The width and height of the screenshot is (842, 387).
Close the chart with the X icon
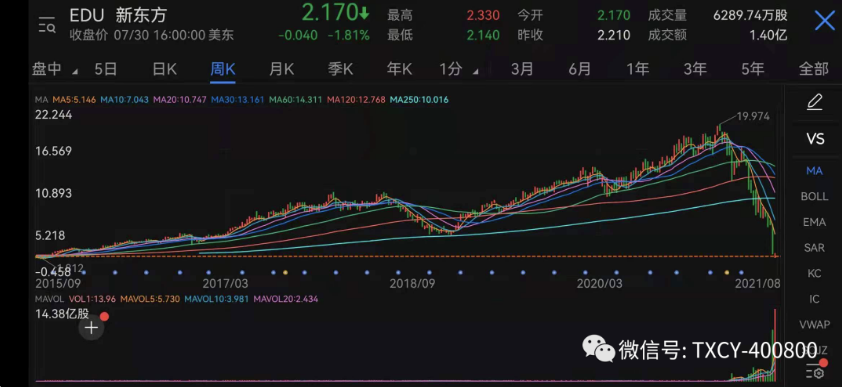point(824,21)
